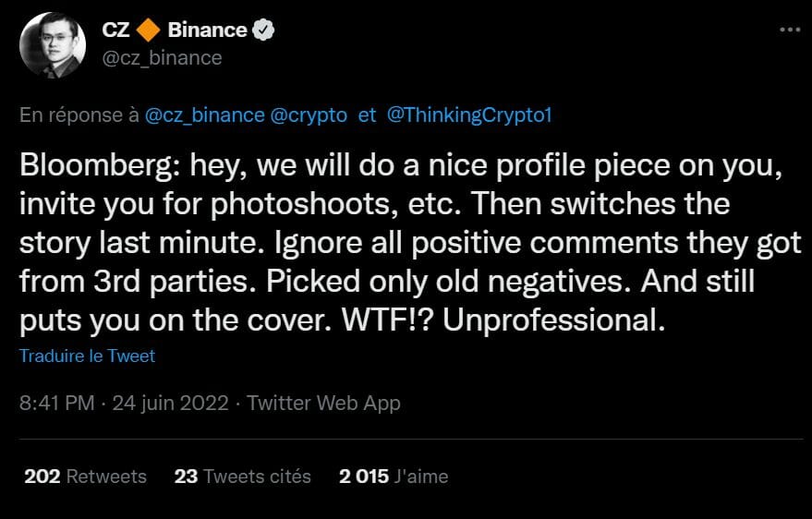
Task: View the 2 015 J'aime likes list
Action: coord(393,477)
